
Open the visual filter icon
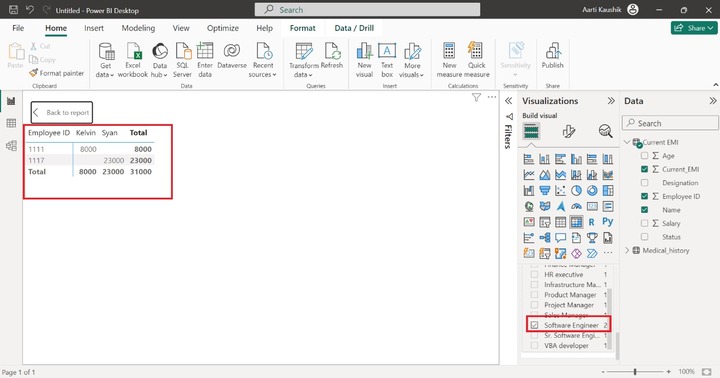[x=476, y=97]
